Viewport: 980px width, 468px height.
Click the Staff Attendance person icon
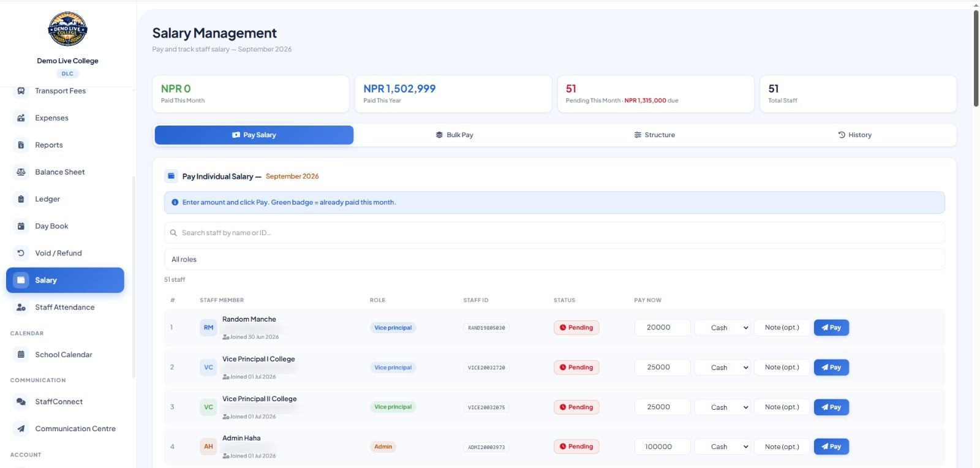coord(21,308)
